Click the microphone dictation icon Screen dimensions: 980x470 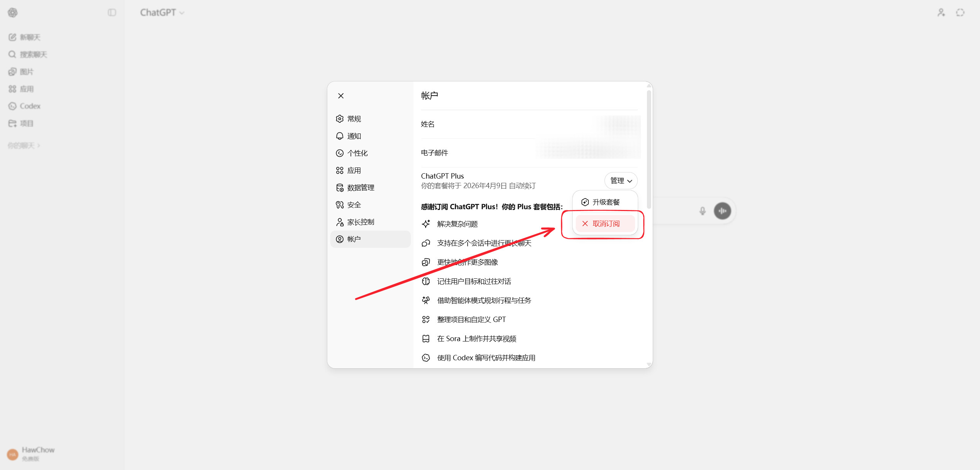(702, 211)
